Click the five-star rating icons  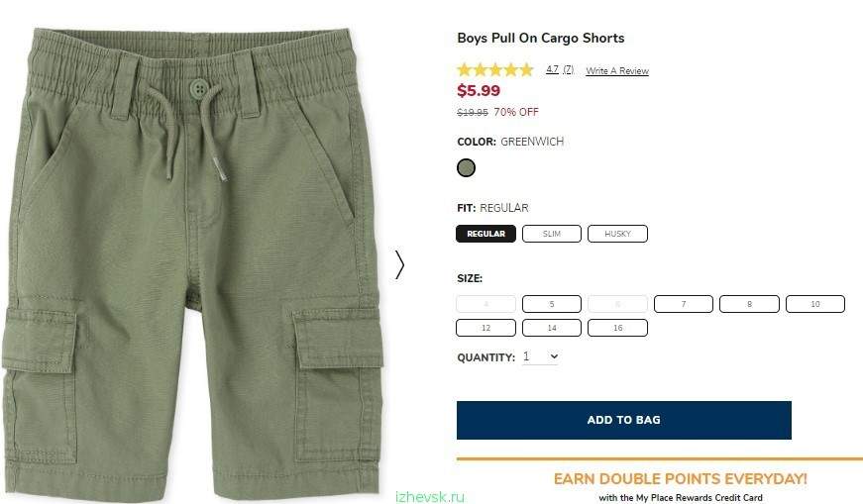[x=495, y=70]
